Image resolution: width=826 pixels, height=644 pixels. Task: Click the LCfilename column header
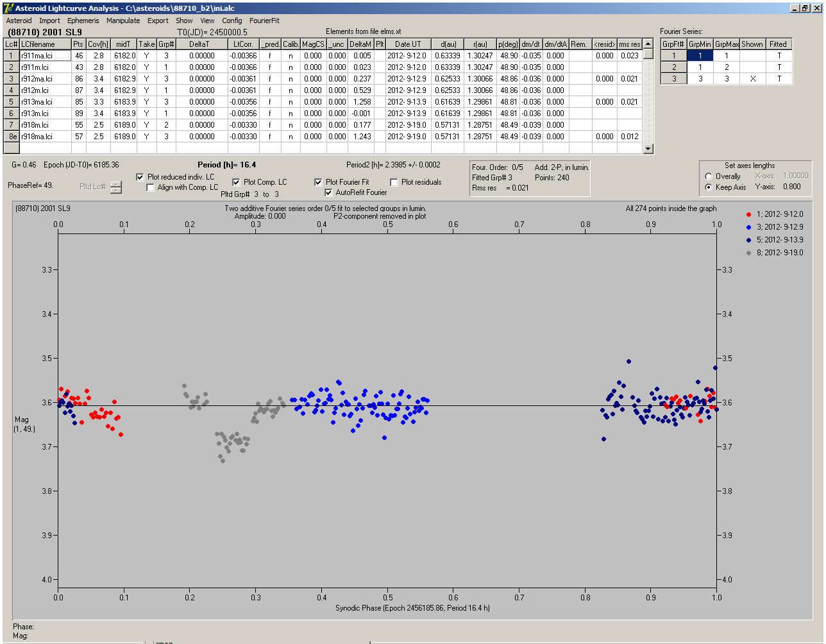46,44
